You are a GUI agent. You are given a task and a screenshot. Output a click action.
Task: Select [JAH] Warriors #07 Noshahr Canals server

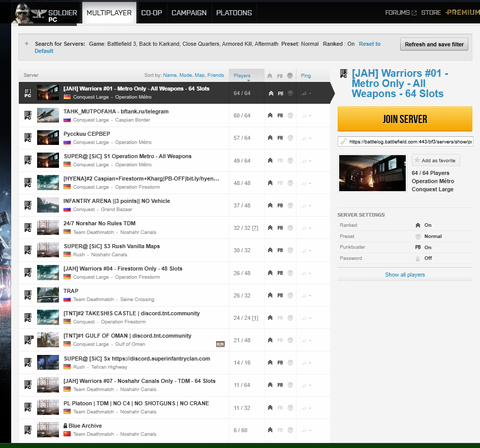[x=174, y=385]
